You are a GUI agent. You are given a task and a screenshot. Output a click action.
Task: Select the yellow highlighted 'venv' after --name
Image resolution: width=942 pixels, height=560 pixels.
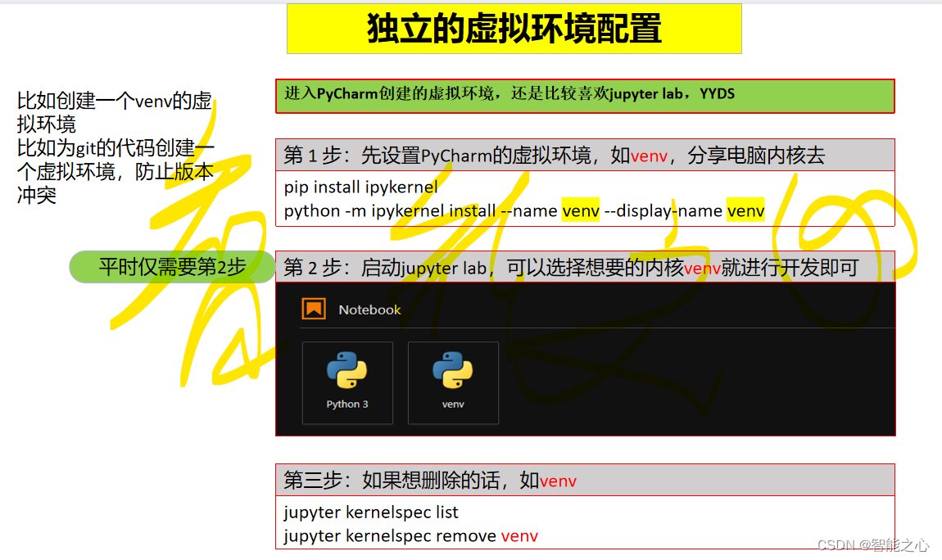tap(581, 210)
